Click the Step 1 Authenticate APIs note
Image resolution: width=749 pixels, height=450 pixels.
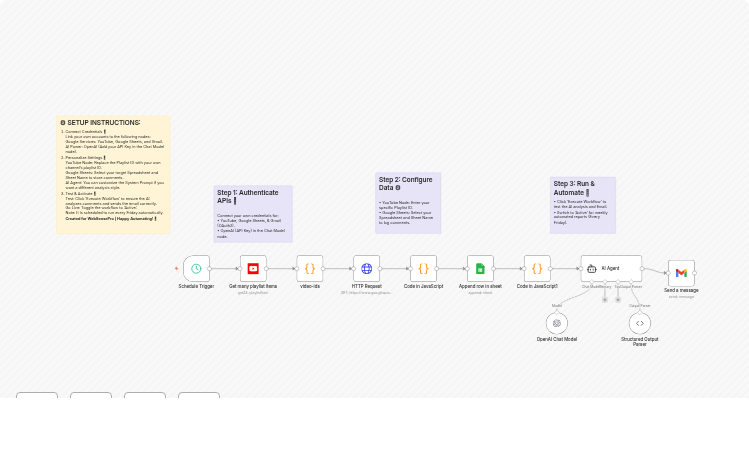(253, 213)
